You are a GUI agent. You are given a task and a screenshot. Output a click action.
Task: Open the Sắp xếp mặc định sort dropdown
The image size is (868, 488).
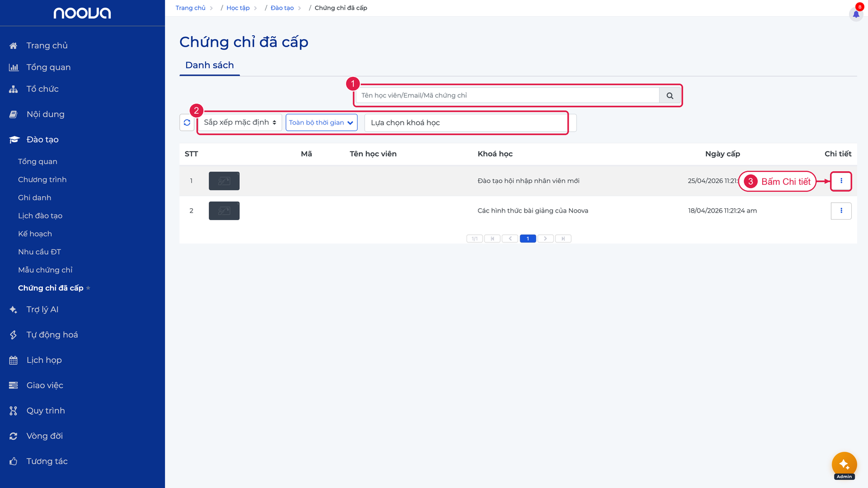(240, 123)
